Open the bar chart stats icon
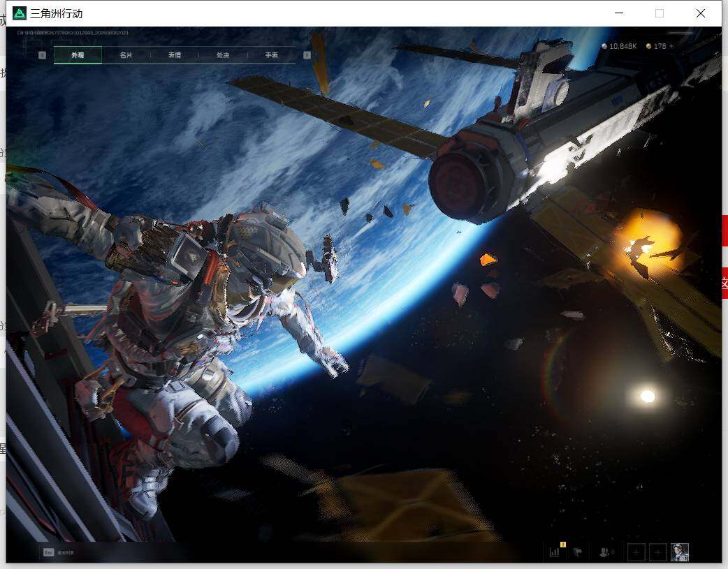 click(554, 552)
